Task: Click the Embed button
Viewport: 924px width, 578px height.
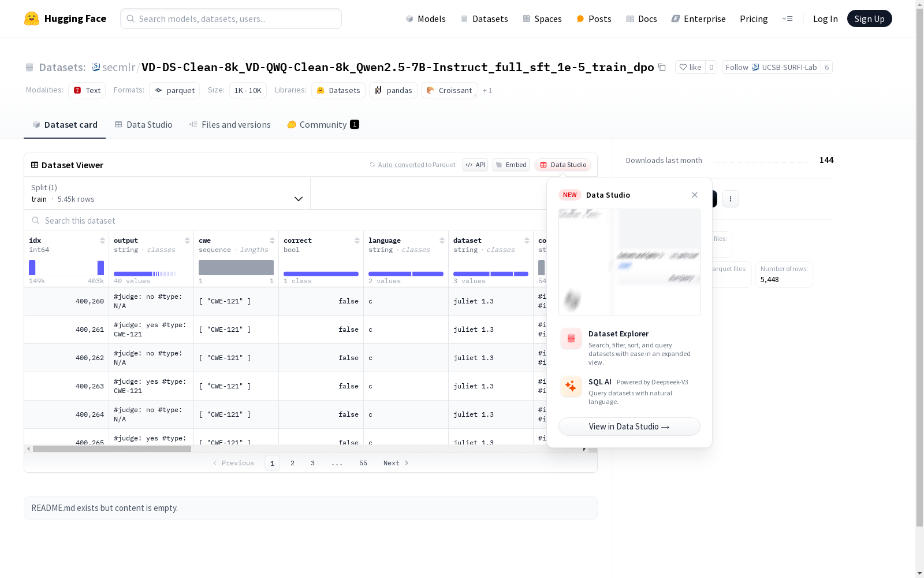Action: tap(511, 165)
